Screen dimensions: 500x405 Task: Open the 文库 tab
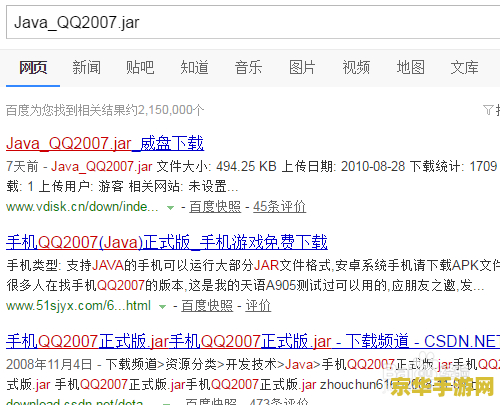(x=465, y=68)
